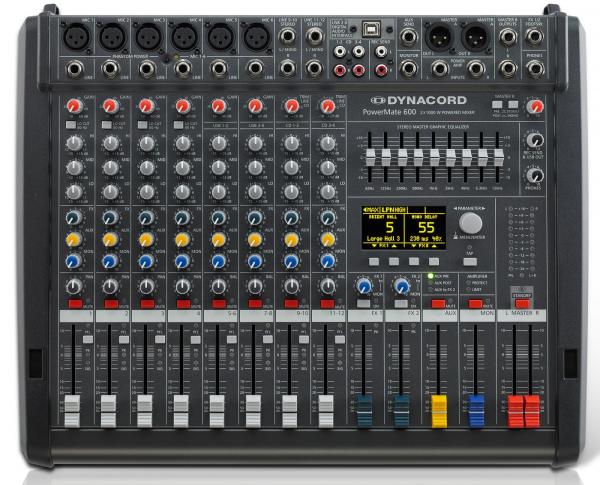Click the red STANDBY button

click(522, 304)
